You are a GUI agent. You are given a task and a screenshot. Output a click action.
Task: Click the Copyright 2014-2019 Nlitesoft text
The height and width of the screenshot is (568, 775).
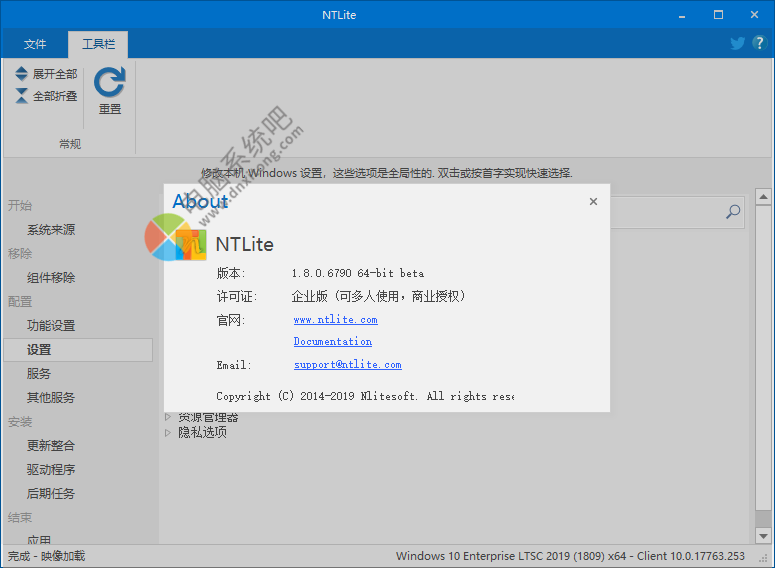[365, 396]
